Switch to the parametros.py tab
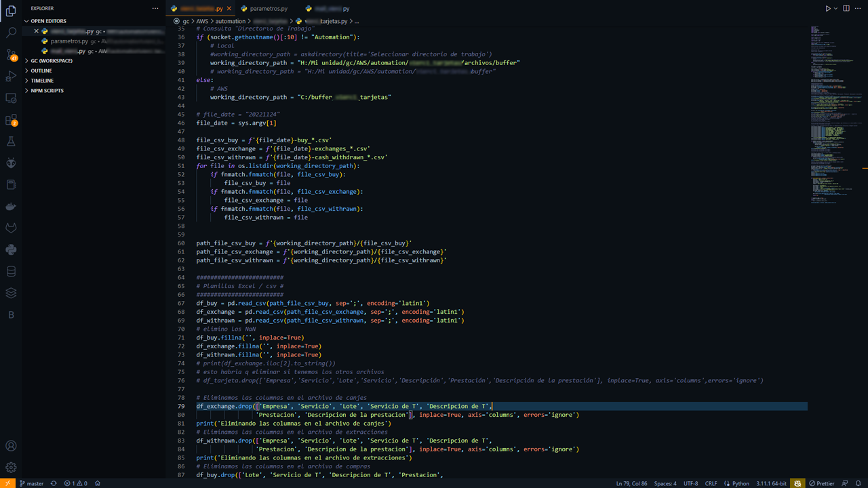868x488 pixels. point(268,9)
